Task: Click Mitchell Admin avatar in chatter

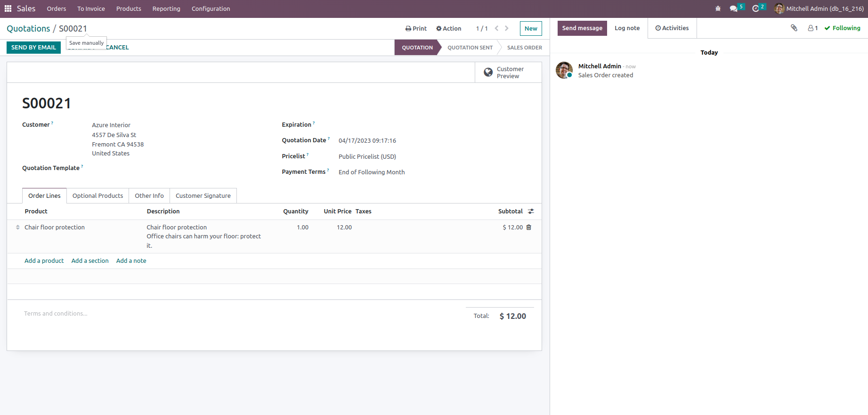Action: click(x=564, y=70)
